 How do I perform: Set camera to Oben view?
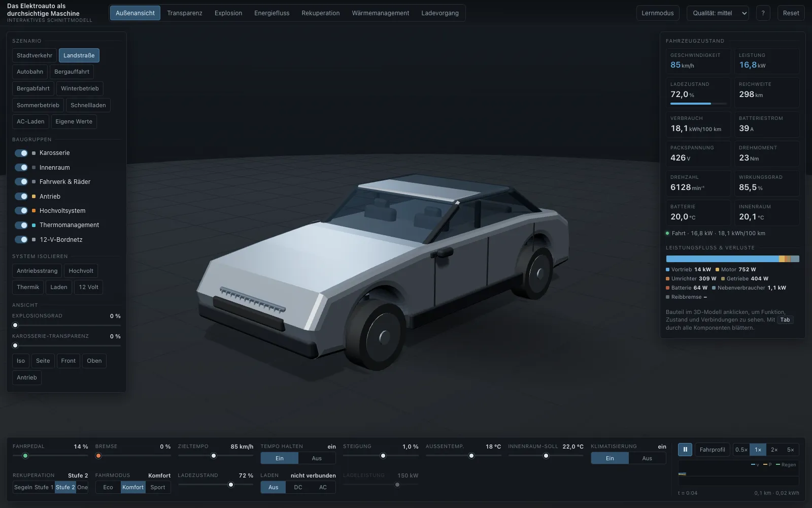pyautogui.click(x=94, y=361)
